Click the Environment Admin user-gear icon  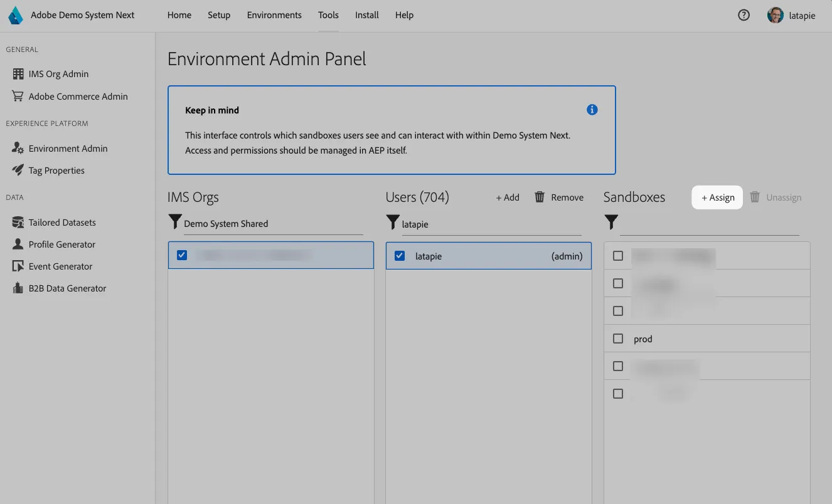point(18,149)
